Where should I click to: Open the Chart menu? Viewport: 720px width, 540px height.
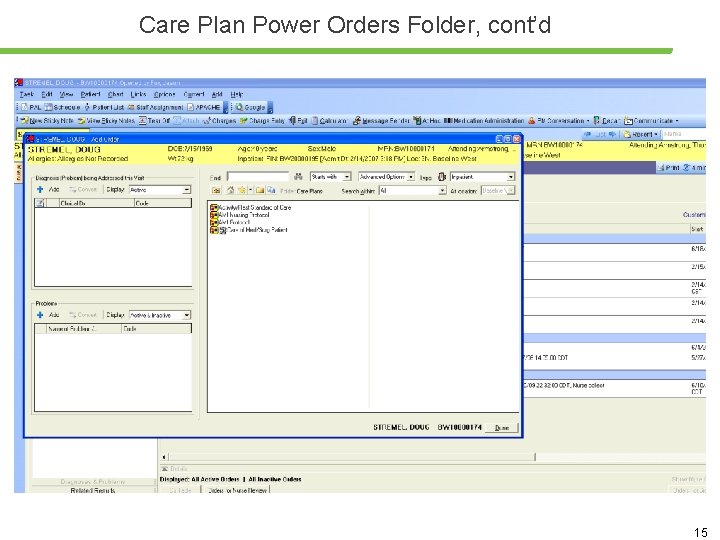(115, 94)
